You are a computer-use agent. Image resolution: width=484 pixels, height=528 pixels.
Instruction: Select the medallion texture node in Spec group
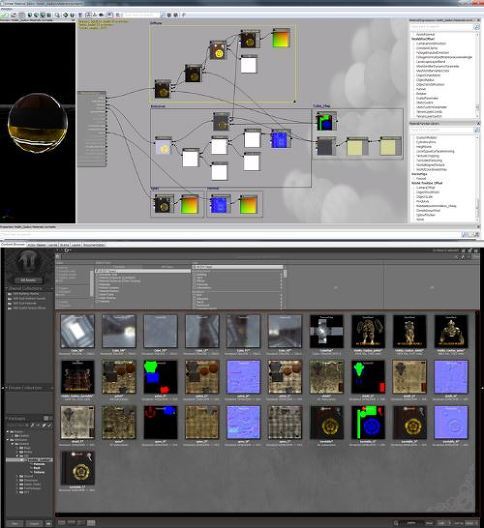(x=164, y=204)
